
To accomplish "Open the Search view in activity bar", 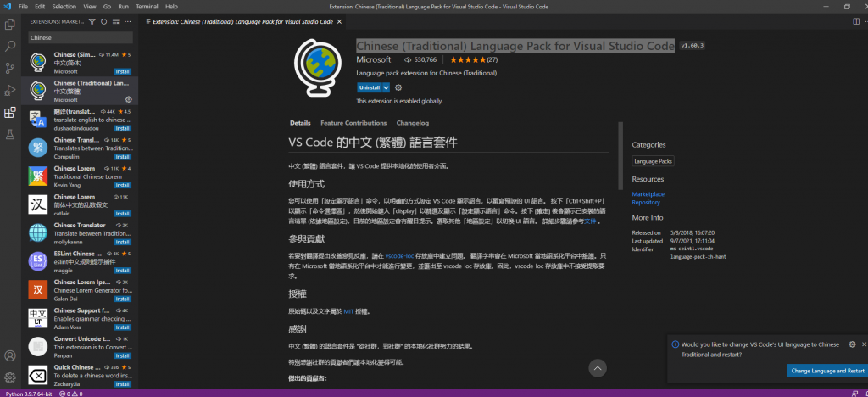I will pyautogui.click(x=10, y=47).
